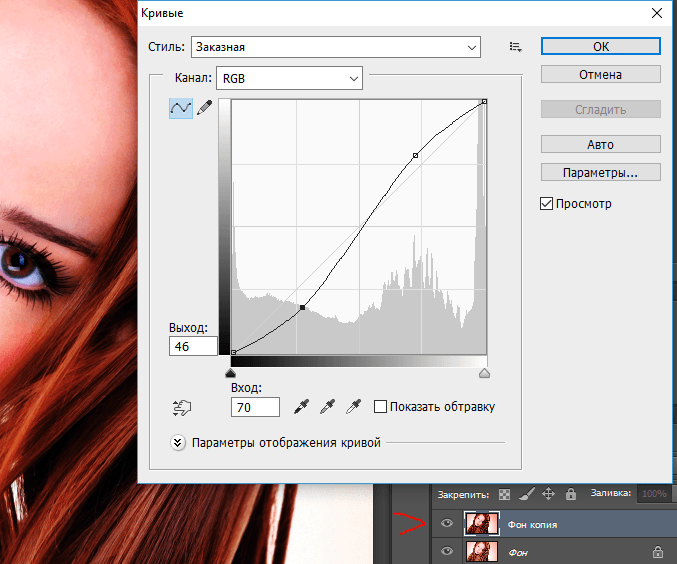Select the Фон копия layer name
Screen dimensions: 677x564
[532, 525]
